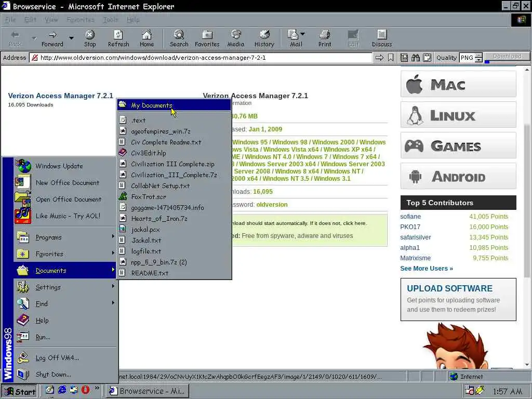This screenshot has height=399, width=532.
Task: Click the clipboard icon near Quality
Action: (427, 58)
